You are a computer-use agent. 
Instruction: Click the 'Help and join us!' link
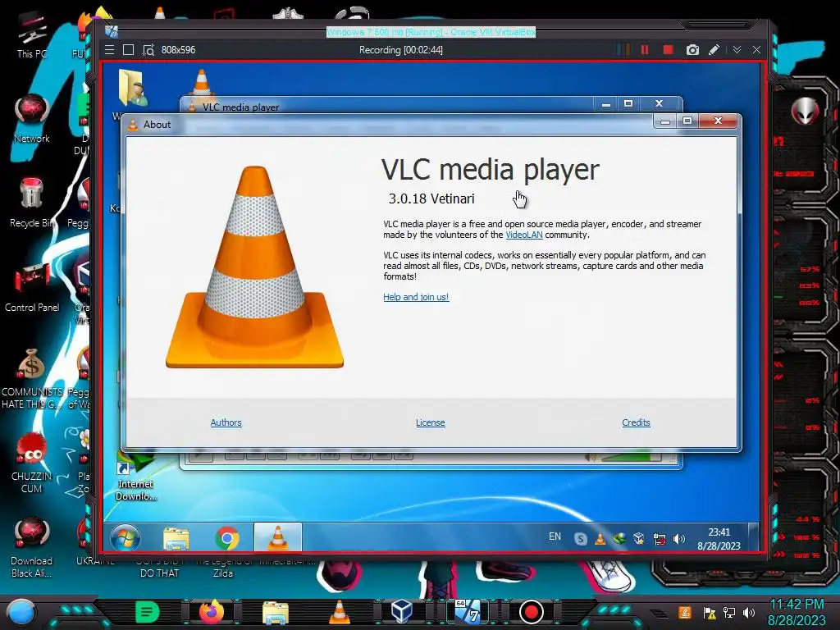point(416,297)
